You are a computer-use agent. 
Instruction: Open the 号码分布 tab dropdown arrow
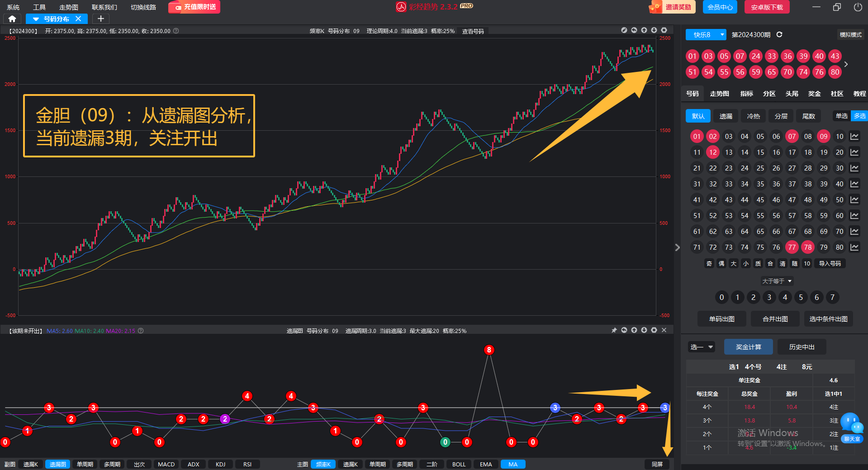36,19
